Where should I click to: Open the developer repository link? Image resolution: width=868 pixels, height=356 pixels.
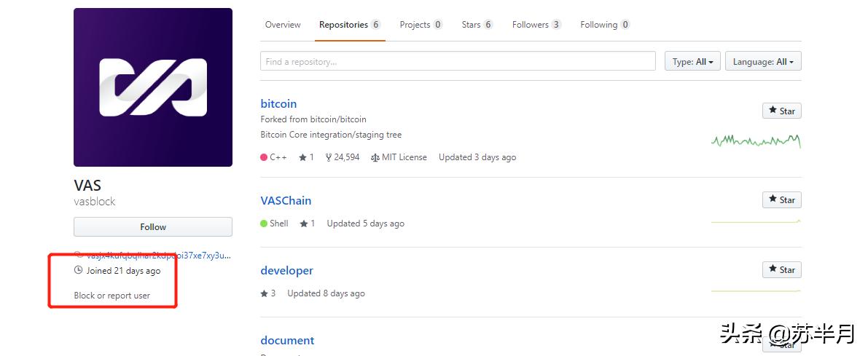coord(286,271)
